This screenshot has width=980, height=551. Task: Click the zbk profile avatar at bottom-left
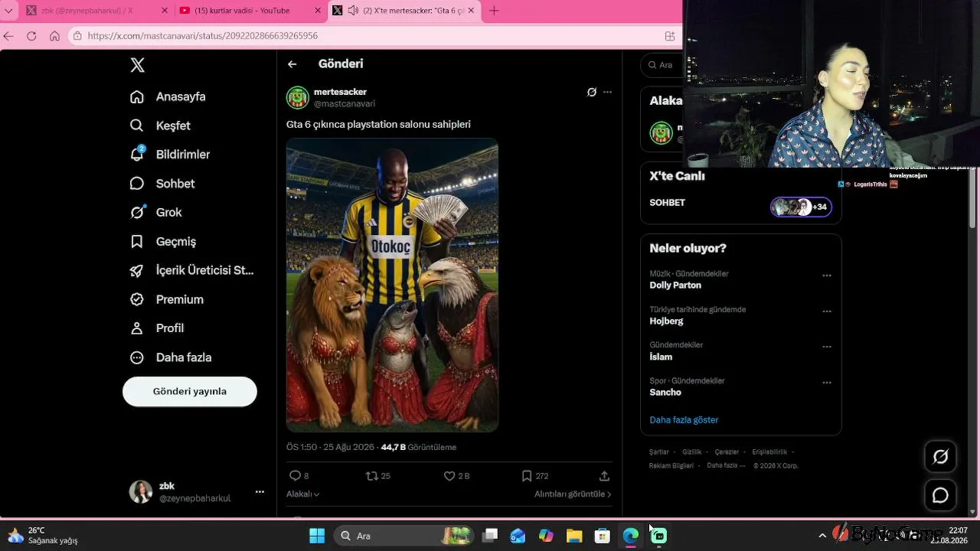click(141, 492)
